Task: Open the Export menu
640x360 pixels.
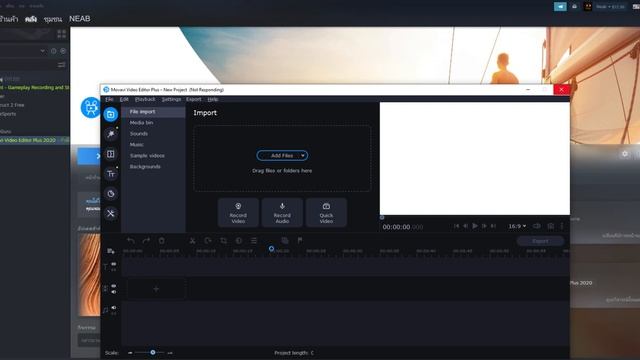Action: [193, 99]
